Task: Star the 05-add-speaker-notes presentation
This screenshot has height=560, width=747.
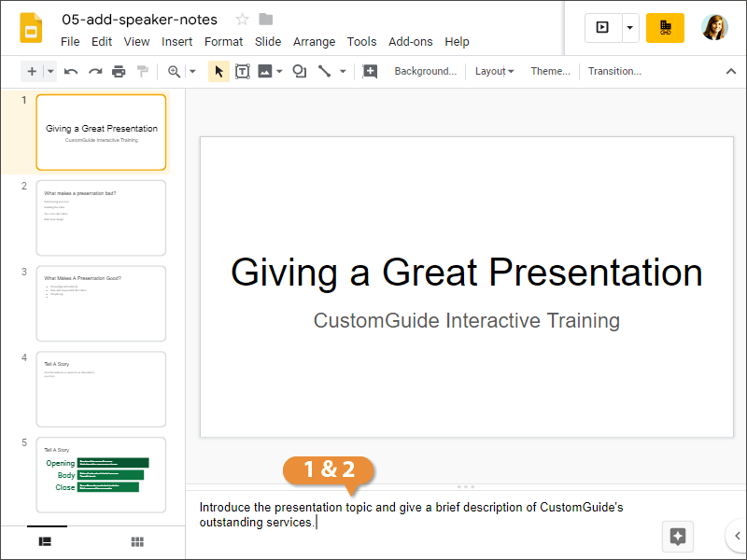Action: tap(242, 19)
